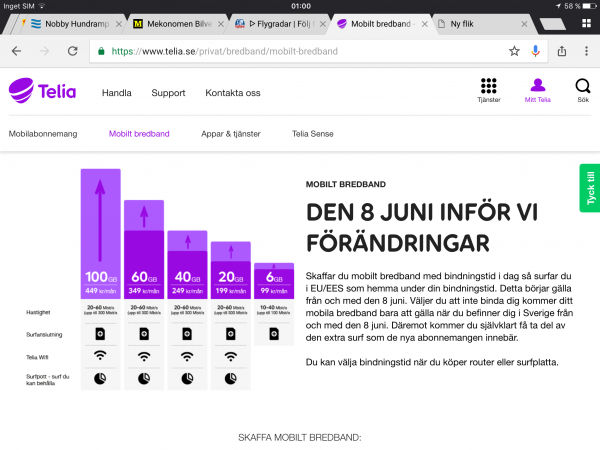
Task: Bookmark page with star icon
Action: (514, 50)
